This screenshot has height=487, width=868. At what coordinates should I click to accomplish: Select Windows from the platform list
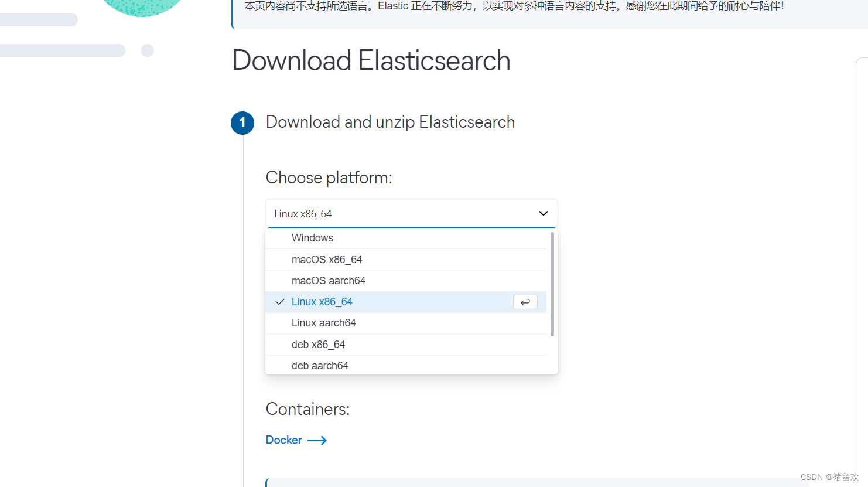(406, 238)
